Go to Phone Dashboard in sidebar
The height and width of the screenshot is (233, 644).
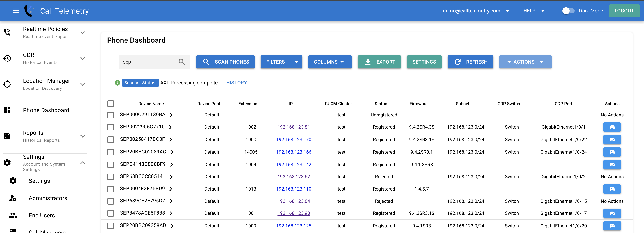click(x=46, y=110)
